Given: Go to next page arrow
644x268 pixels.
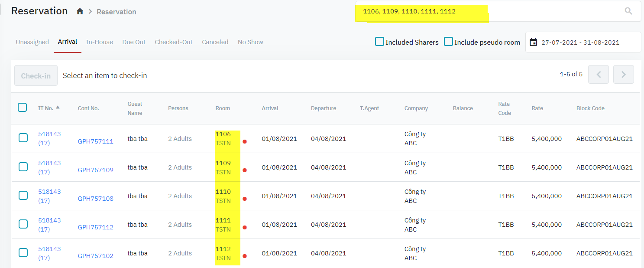Looking at the screenshot, I should 623,75.
